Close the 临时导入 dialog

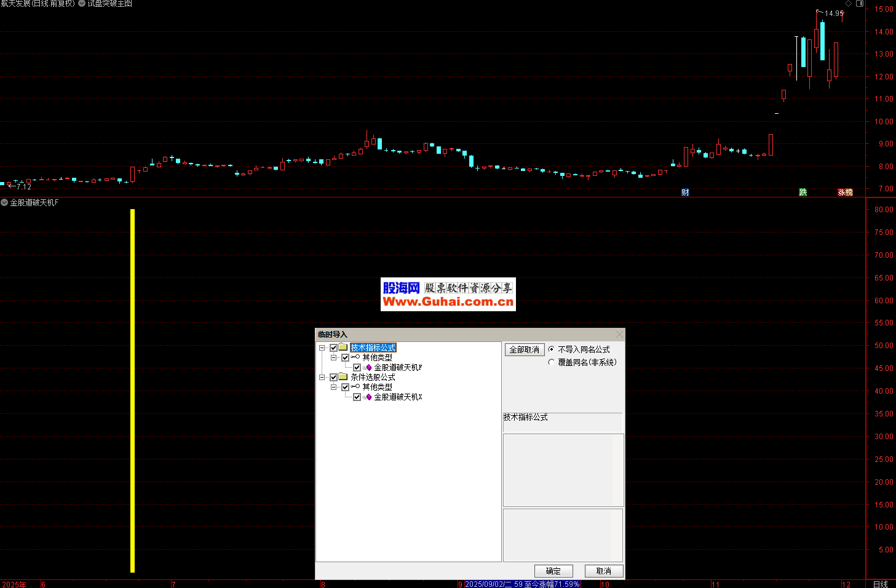point(619,334)
